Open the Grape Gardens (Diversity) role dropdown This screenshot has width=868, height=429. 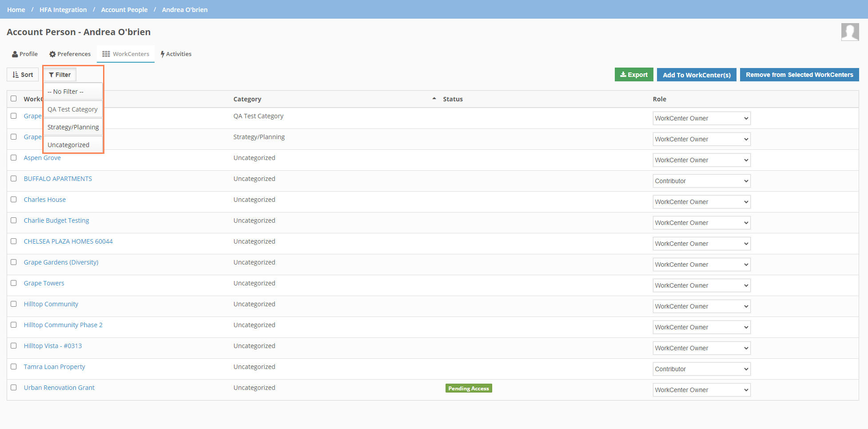[x=701, y=265]
